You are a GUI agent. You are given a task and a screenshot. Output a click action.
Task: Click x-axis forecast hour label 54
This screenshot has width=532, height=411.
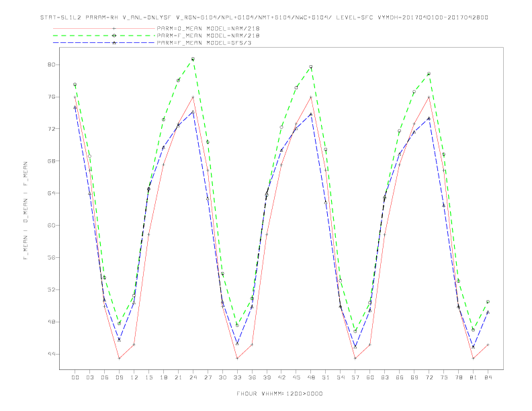click(x=341, y=377)
